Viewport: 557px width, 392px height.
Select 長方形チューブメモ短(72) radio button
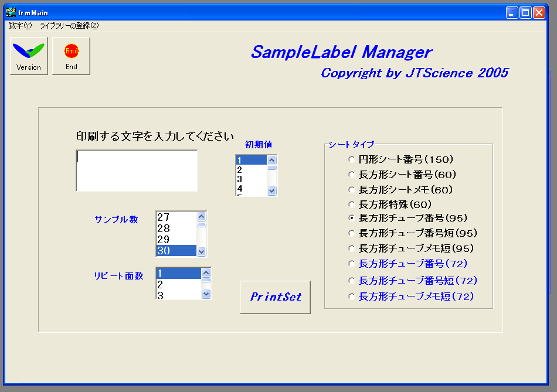352,296
